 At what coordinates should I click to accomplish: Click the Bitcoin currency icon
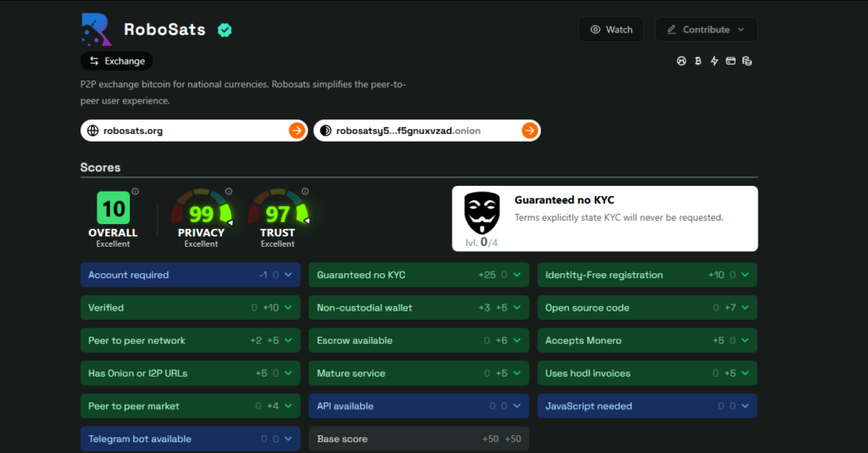click(698, 61)
